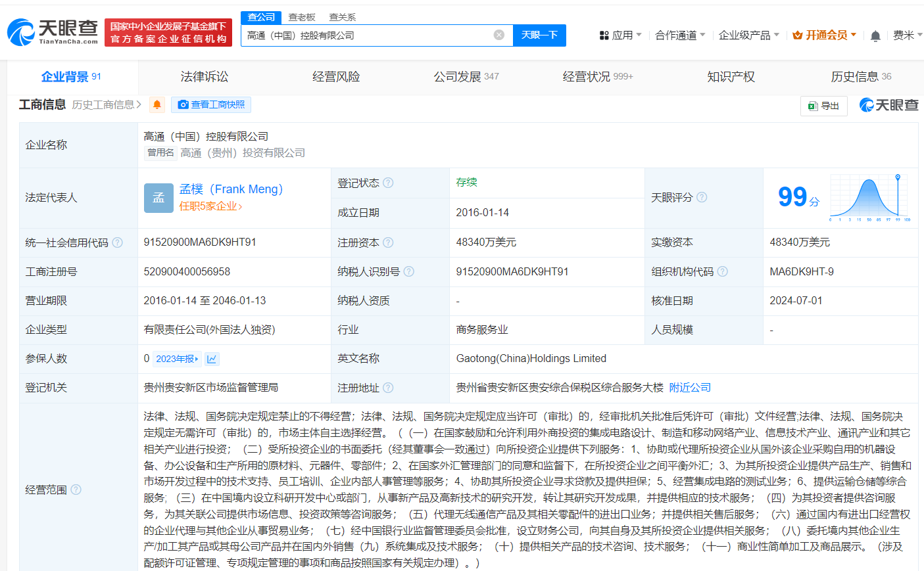The image size is (924, 571).
Task: Click the Excel export icon in 导出 button
Action: [x=812, y=105]
